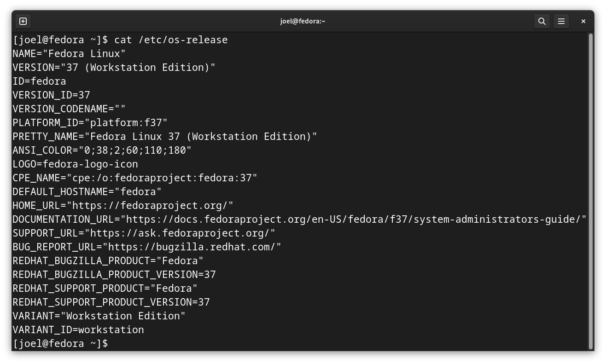The image size is (606, 364).
Task: Open the search magnifier icon
Action: coord(542,21)
